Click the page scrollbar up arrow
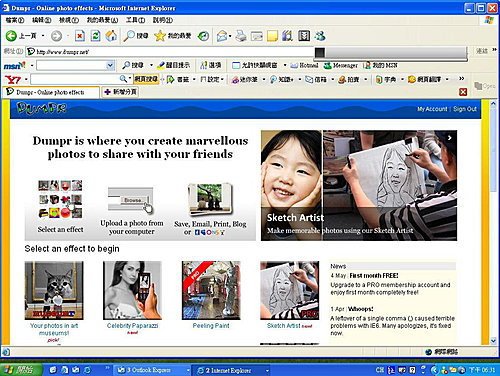Image resolution: width=500 pixels, height=376 pixels. tap(493, 104)
